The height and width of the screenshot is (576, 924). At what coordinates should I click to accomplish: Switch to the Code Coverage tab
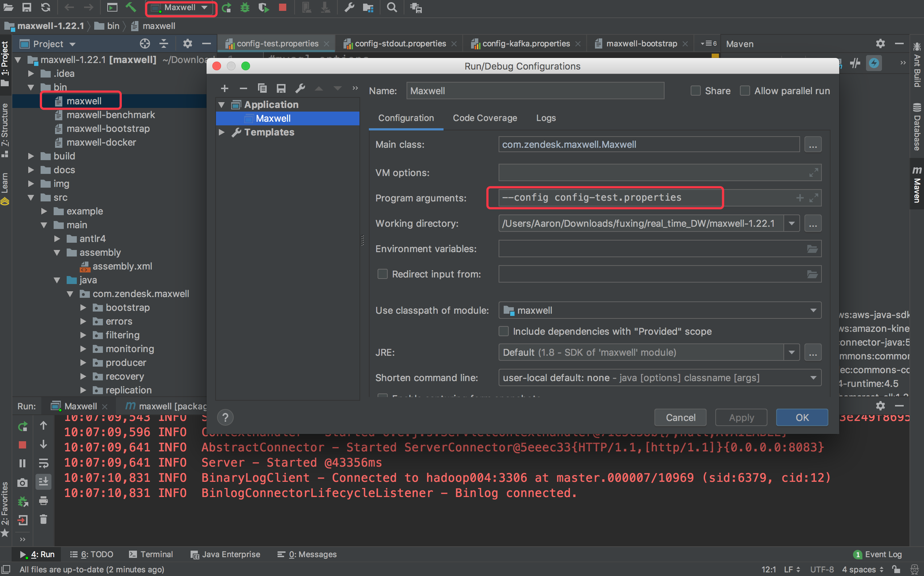coord(485,118)
